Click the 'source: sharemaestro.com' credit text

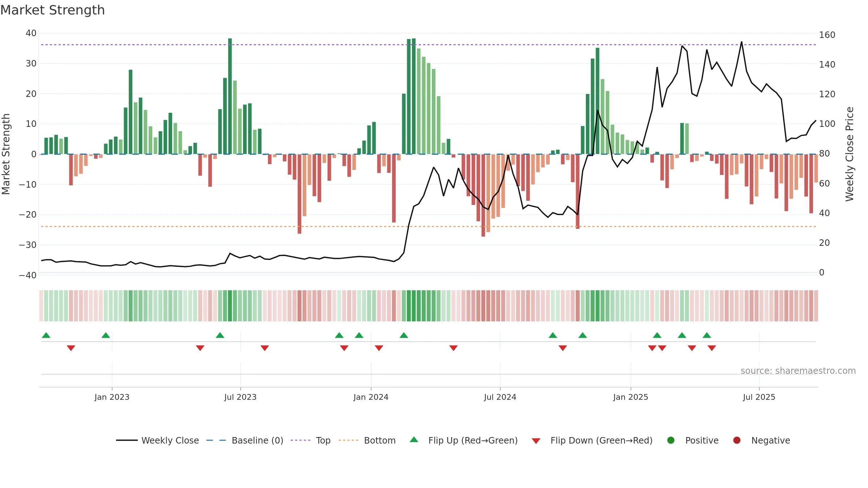[798, 371]
